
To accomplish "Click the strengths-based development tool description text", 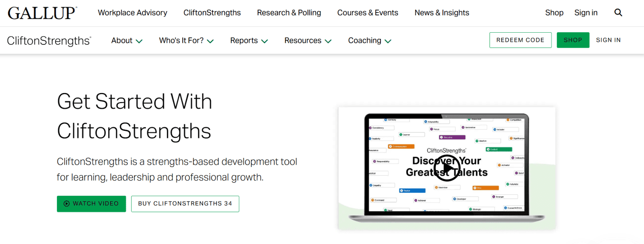I will 177,170.
